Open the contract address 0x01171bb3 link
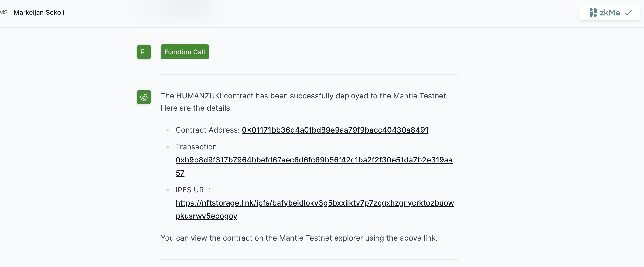644x267 pixels. 335,130
